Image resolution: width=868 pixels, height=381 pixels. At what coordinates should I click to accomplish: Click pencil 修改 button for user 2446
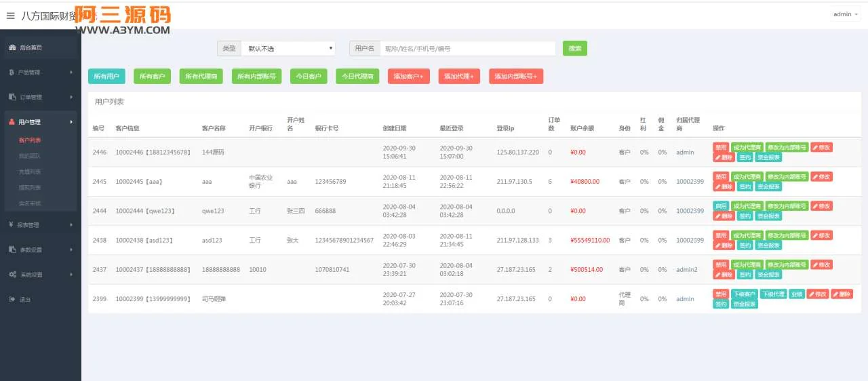pos(821,147)
